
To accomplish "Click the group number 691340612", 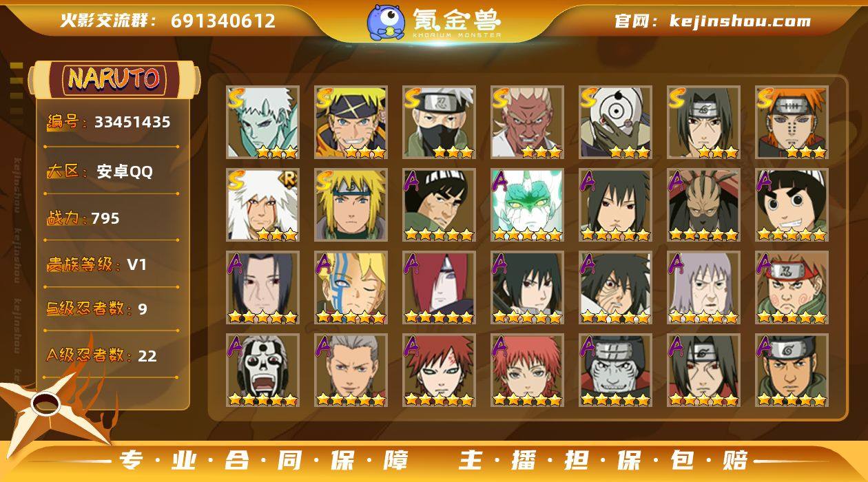I will pyautogui.click(x=223, y=21).
